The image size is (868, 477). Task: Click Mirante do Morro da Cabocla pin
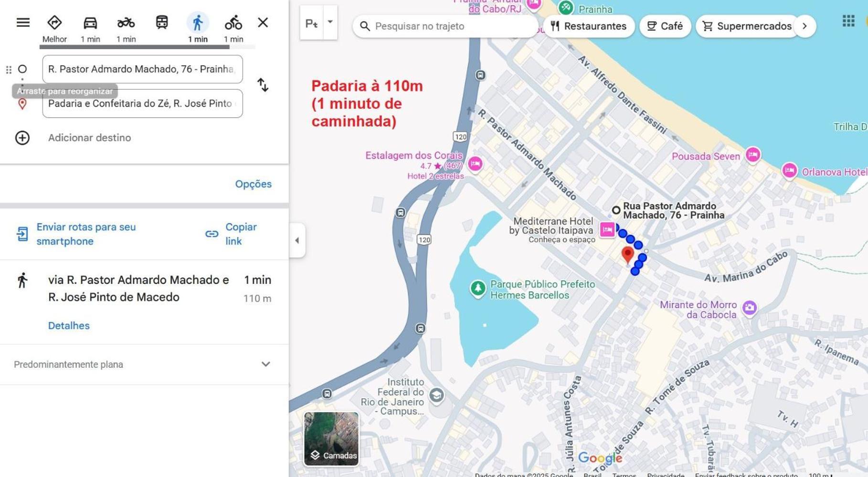click(x=750, y=308)
